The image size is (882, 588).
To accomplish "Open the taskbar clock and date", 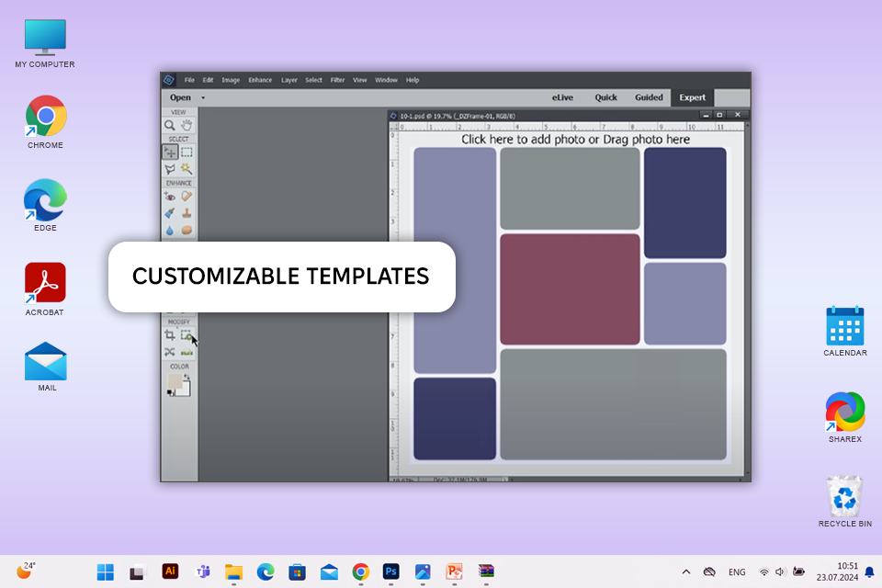I will pyautogui.click(x=838, y=571).
